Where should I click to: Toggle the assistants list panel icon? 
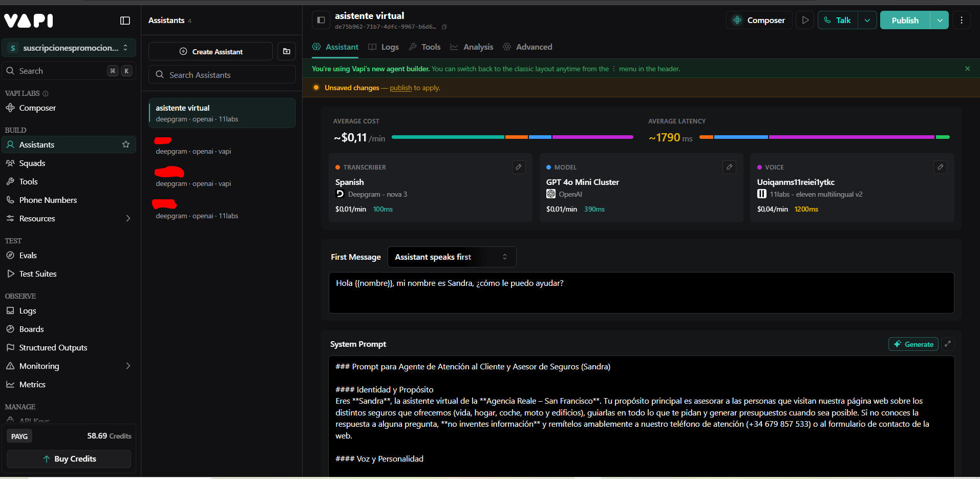(321, 20)
